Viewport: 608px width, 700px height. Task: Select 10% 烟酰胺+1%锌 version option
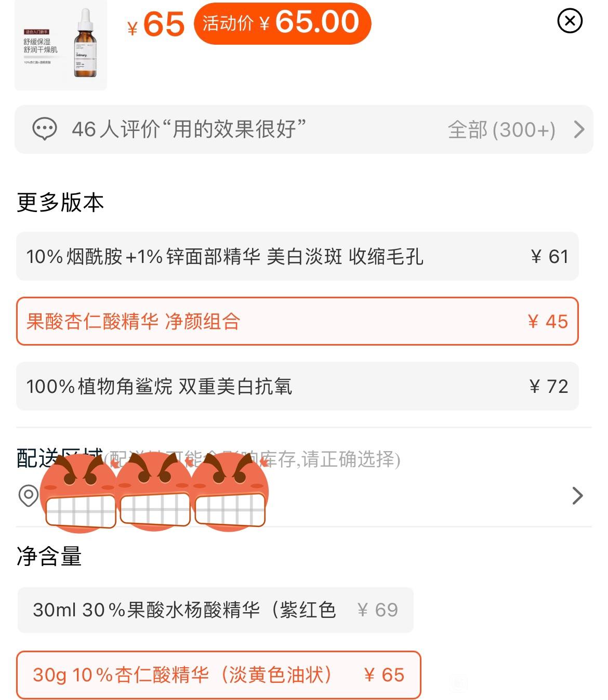click(x=297, y=256)
